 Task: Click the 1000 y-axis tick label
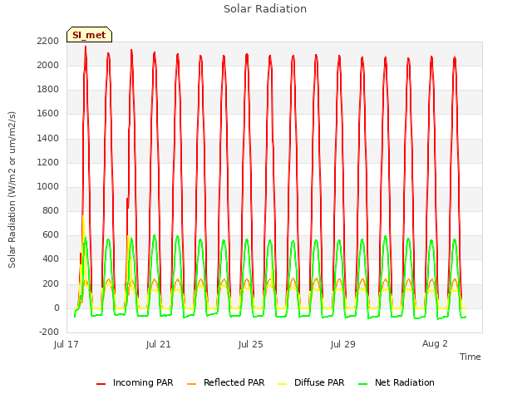(x=48, y=186)
